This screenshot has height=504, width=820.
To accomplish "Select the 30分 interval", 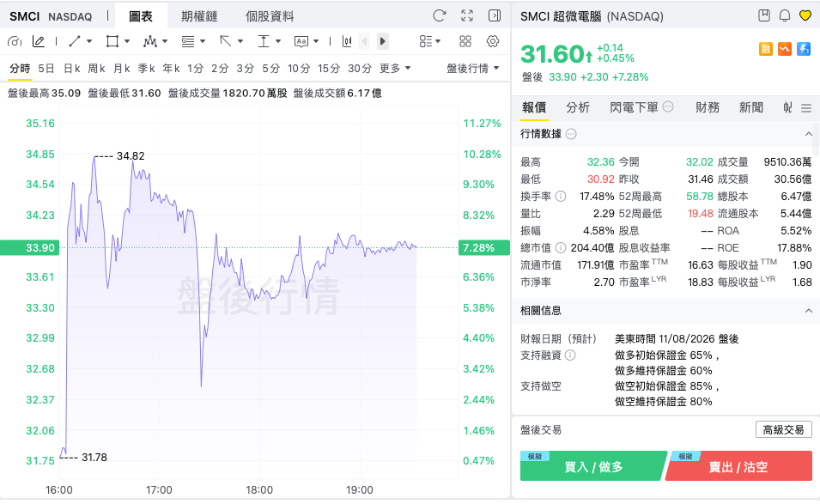I will [360, 69].
